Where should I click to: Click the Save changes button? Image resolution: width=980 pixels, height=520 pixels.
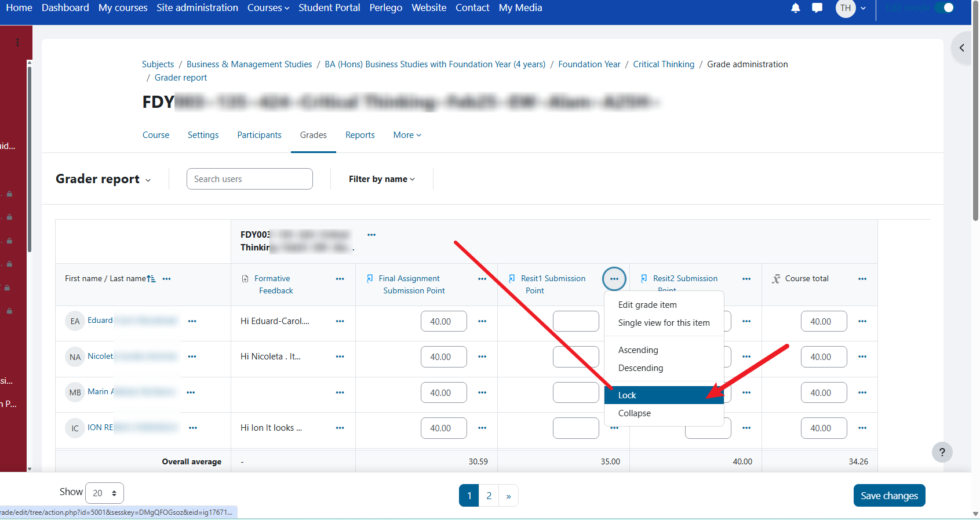(x=888, y=496)
